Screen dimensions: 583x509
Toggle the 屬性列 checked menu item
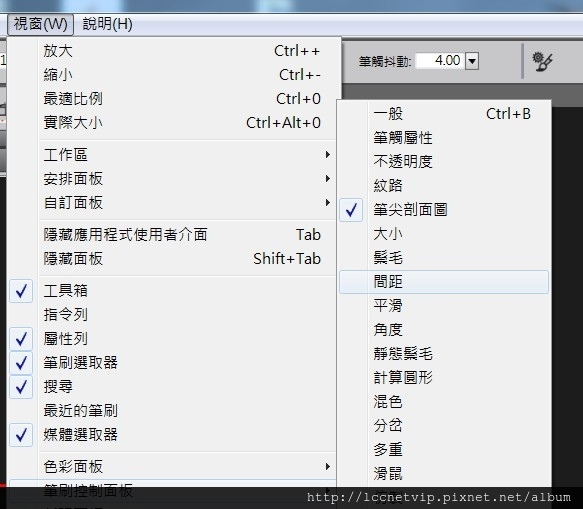173,339
